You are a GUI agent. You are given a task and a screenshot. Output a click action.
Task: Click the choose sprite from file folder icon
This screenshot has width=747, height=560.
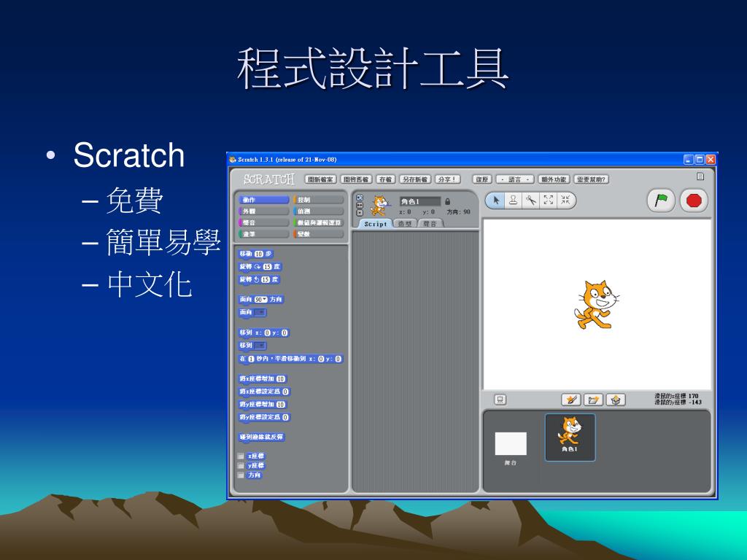[x=593, y=400]
